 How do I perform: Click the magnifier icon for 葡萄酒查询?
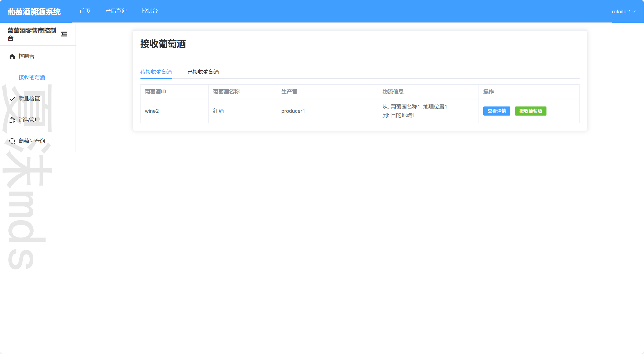click(12, 141)
